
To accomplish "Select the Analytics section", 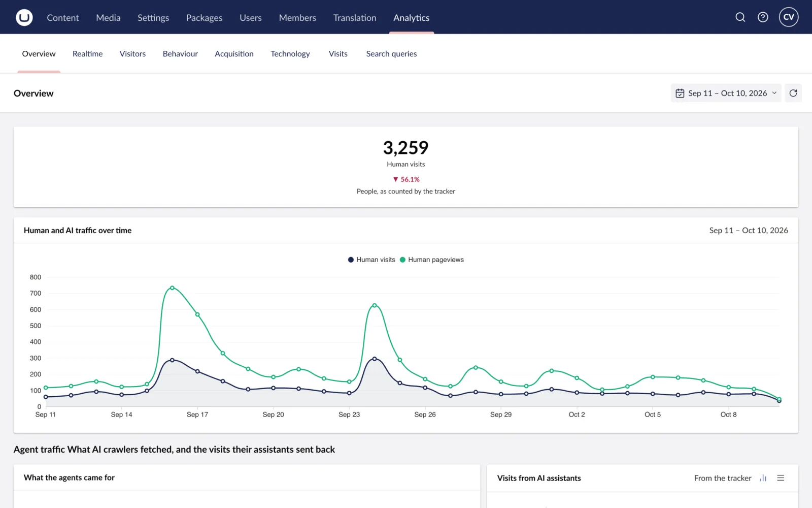I will tap(412, 18).
